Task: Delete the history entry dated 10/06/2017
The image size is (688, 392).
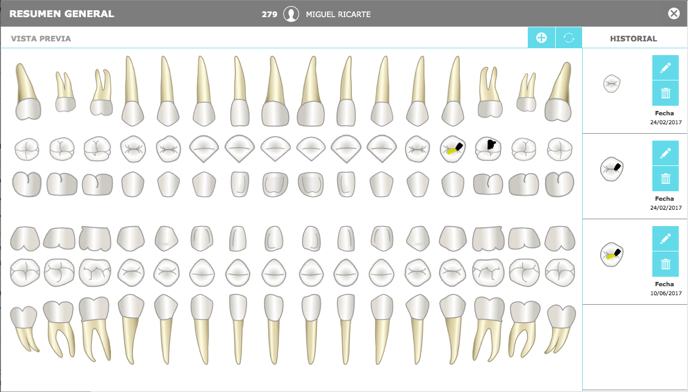Action: point(665,264)
